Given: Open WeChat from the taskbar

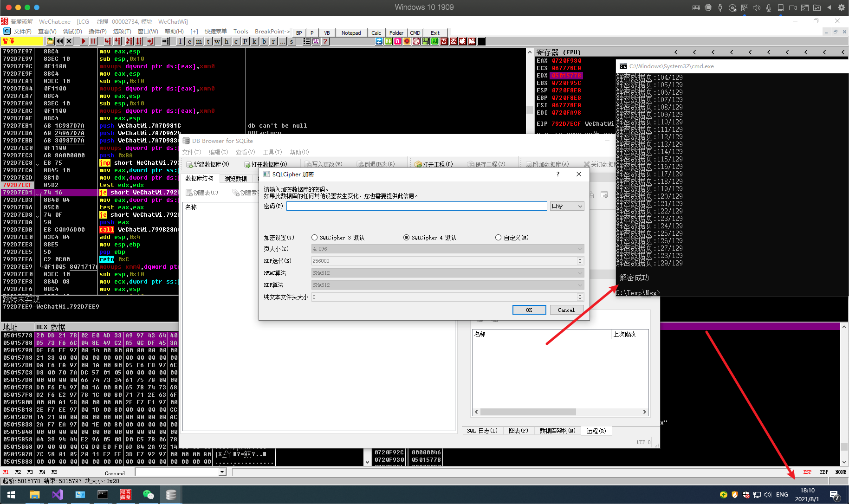Looking at the screenshot, I should tap(149, 495).
